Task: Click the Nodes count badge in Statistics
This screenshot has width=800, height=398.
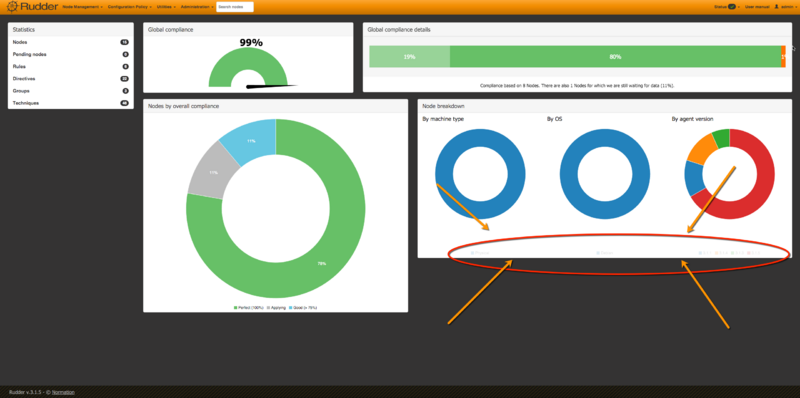Action: (124, 42)
